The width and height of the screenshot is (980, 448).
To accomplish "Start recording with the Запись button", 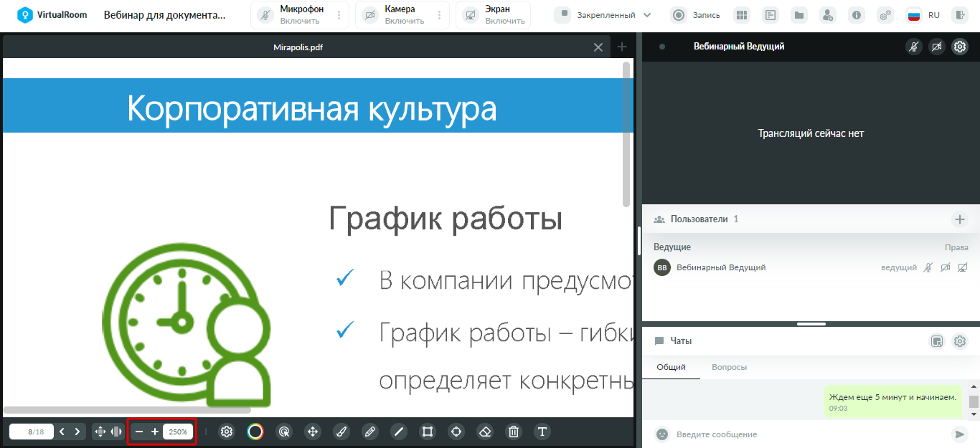I will (x=696, y=15).
